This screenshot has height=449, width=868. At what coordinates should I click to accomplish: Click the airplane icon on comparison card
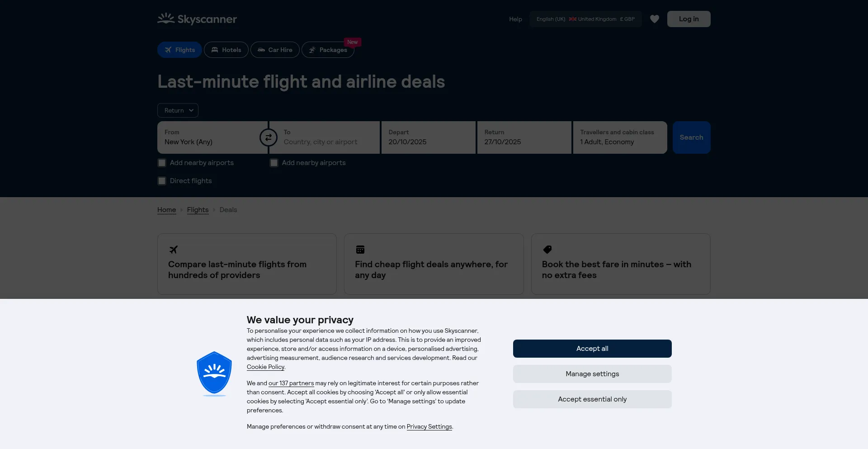coord(174,250)
